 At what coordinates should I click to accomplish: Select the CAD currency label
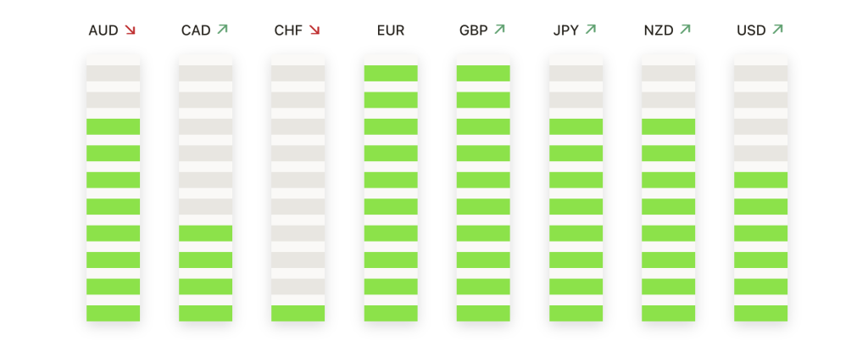(196, 31)
